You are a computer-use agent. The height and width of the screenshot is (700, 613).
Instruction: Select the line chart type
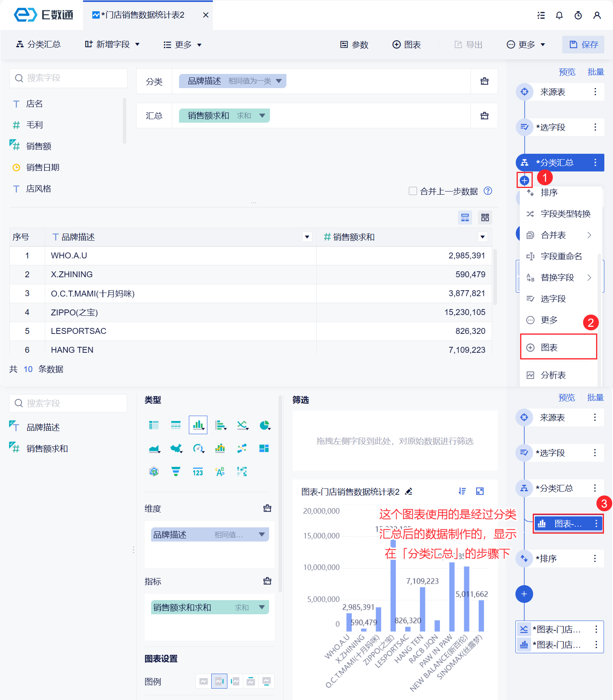click(242, 425)
